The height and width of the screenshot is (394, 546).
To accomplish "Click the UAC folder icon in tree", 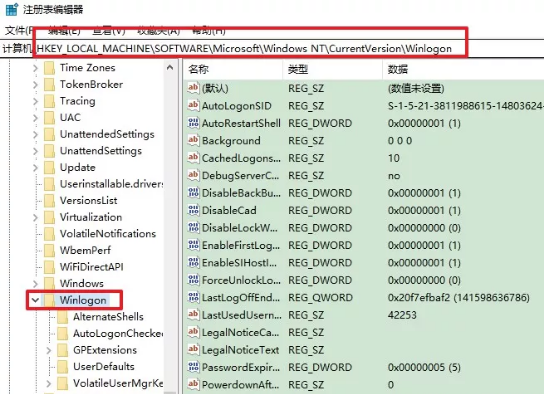I will pyautogui.click(x=49, y=117).
